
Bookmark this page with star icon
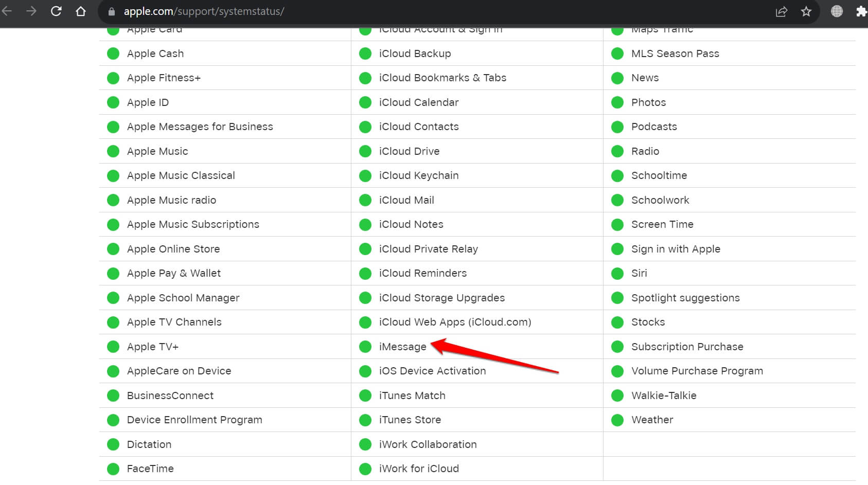[x=806, y=11]
